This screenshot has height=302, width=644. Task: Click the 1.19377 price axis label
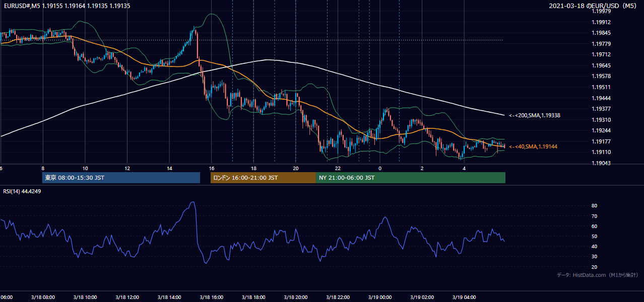click(601, 109)
